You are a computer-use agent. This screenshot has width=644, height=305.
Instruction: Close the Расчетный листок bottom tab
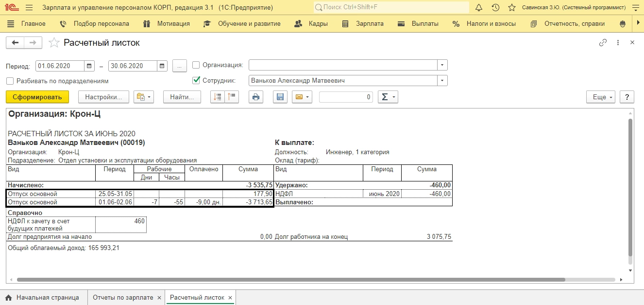(230, 298)
